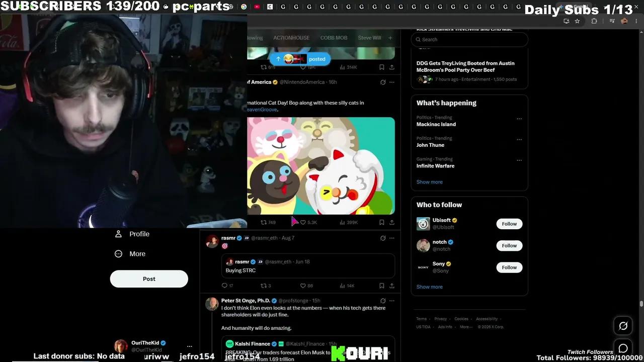Switch to ACTIONHOUSE timeline tab

291,38
